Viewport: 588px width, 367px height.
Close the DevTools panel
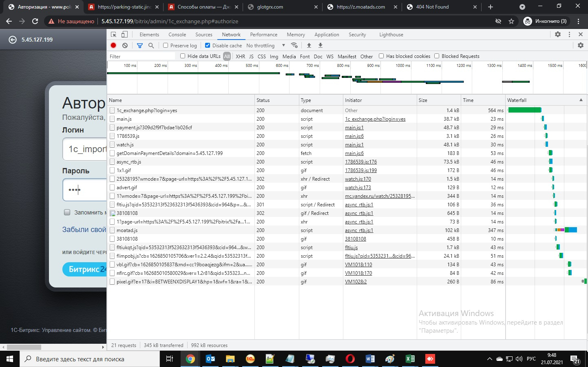[x=581, y=35]
